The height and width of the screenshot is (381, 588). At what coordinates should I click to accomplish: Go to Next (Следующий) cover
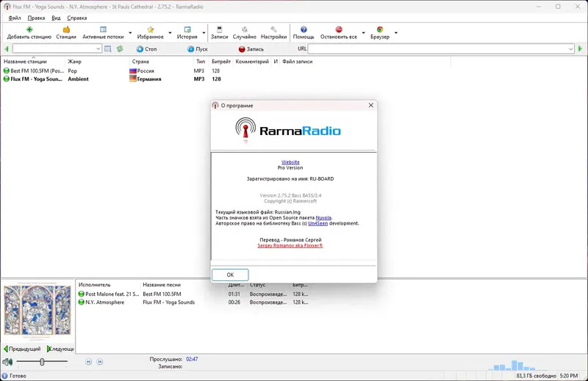coord(60,349)
